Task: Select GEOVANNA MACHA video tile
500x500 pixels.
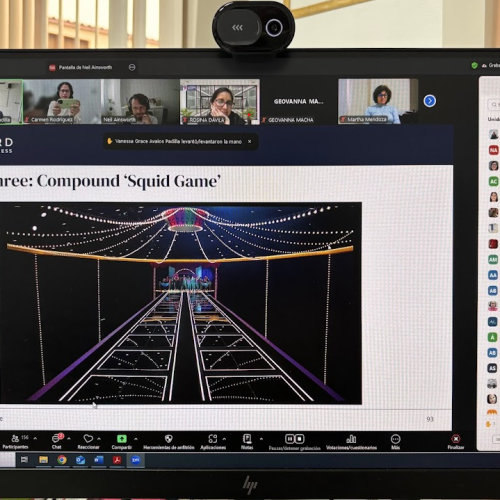Action: coord(298,102)
